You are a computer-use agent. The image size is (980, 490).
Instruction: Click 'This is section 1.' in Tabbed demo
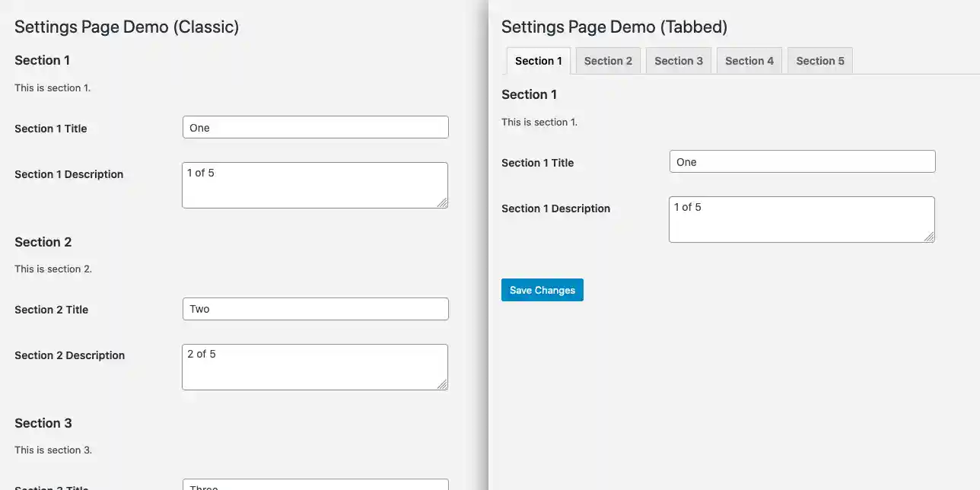coord(539,122)
